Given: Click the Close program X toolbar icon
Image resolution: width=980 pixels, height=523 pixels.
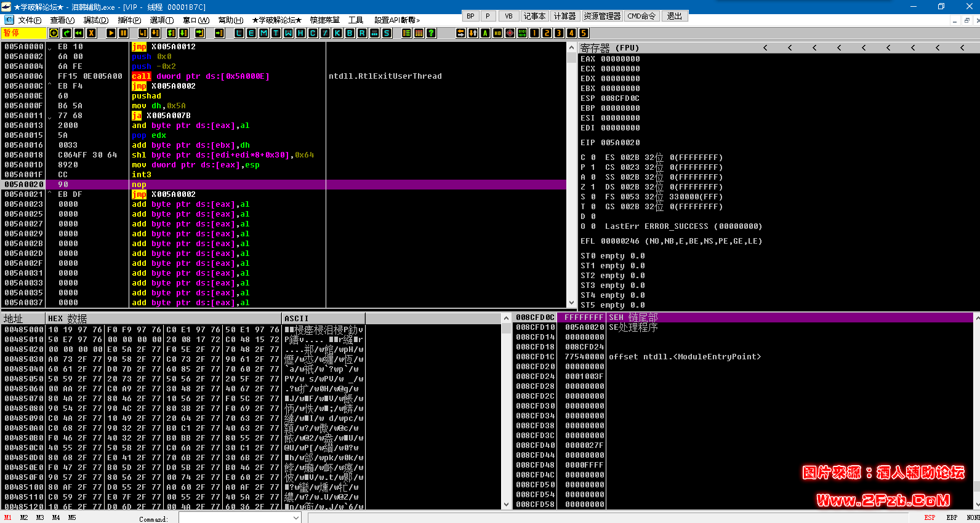Looking at the screenshot, I should pos(91,33).
